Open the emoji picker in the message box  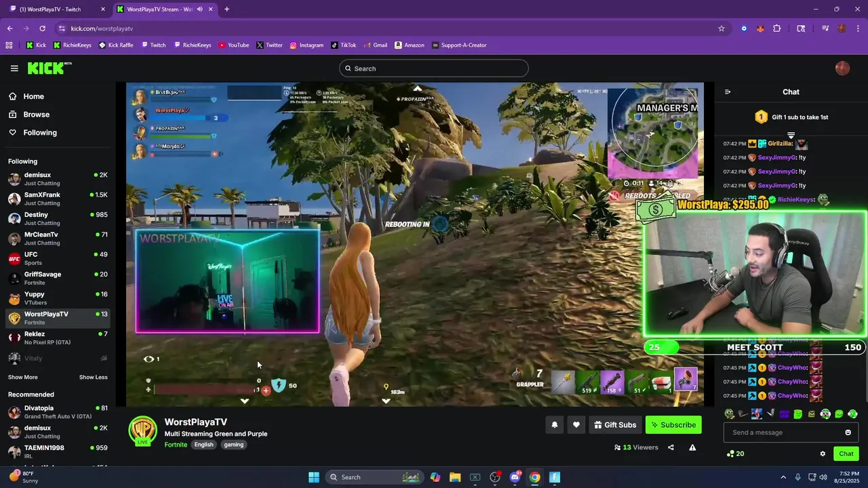[848, 432]
